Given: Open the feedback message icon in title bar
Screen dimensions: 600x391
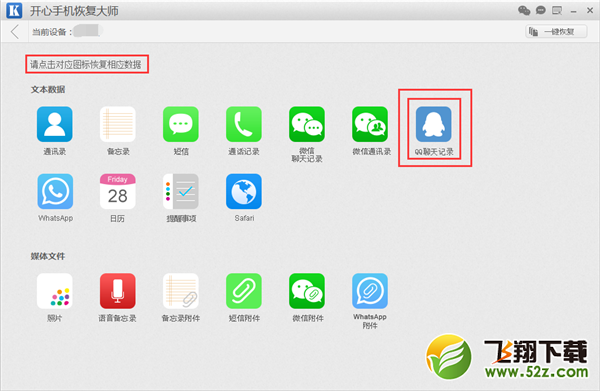Looking at the screenshot, I should point(557,10).
